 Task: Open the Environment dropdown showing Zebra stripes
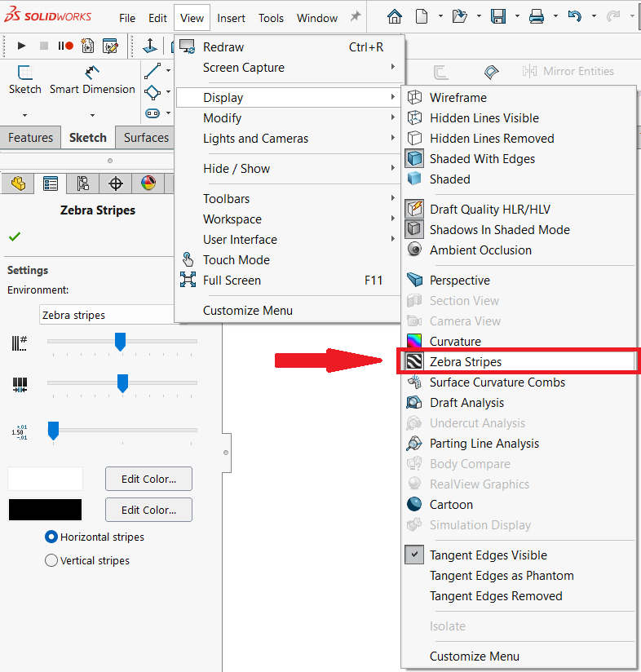(106, 315)
